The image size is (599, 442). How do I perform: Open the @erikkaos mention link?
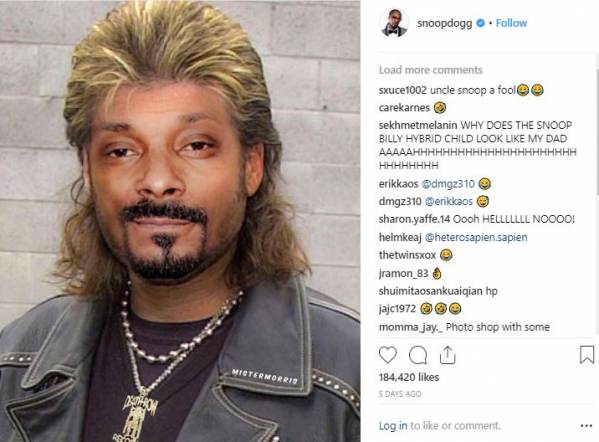pyautogui.click(x=449, y=201)
